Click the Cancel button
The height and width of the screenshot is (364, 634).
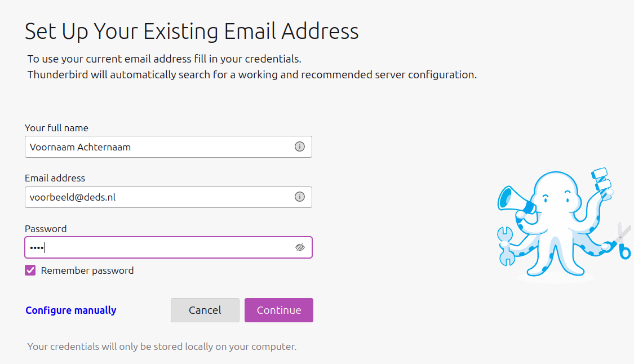click(205, 310)
